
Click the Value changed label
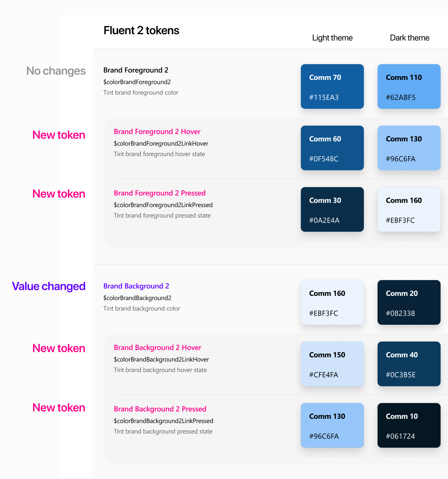pos(49,286)
